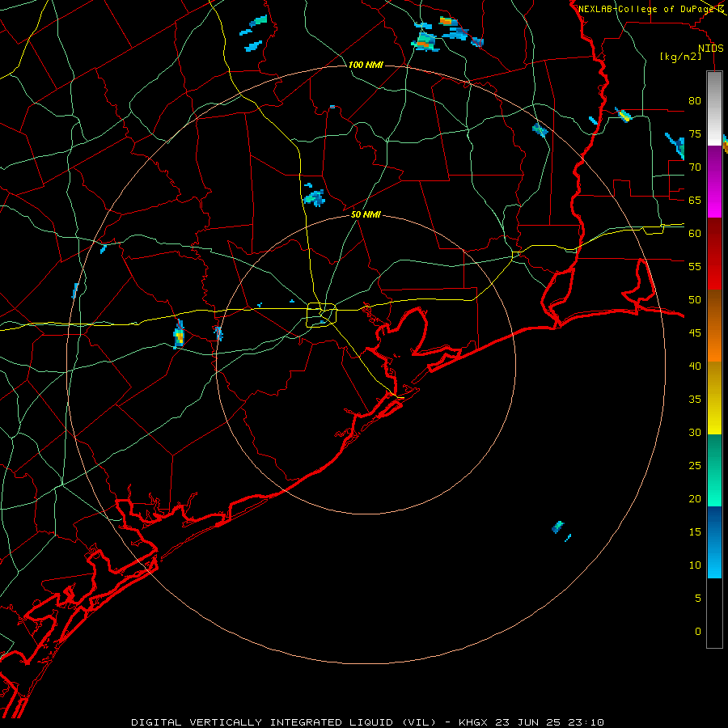Image resolution: width=728 pixels, height=728 pixels.
Task: Click the 70 value on color scale
Action: (695, 167)
